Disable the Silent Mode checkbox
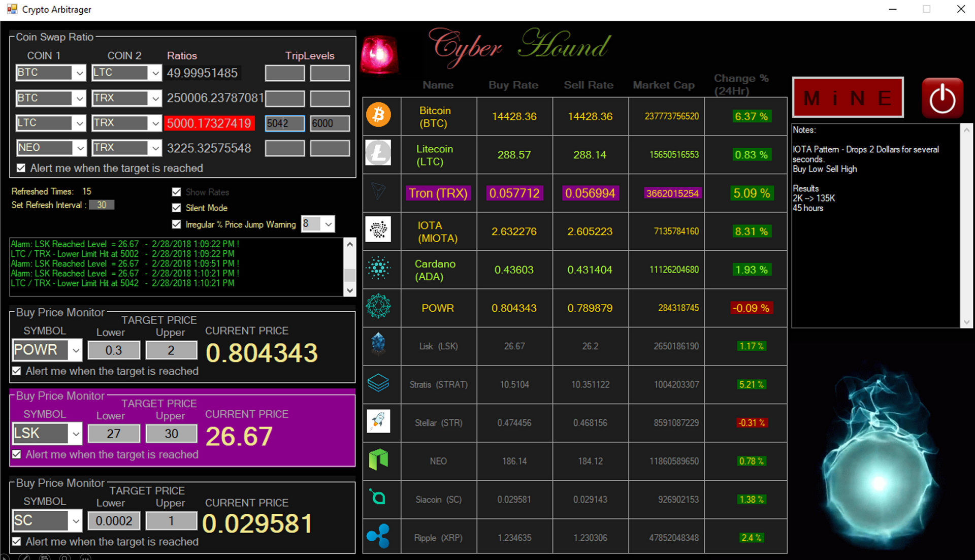The height and width of the screenshot is (560, 975). [x=177, y=208]
